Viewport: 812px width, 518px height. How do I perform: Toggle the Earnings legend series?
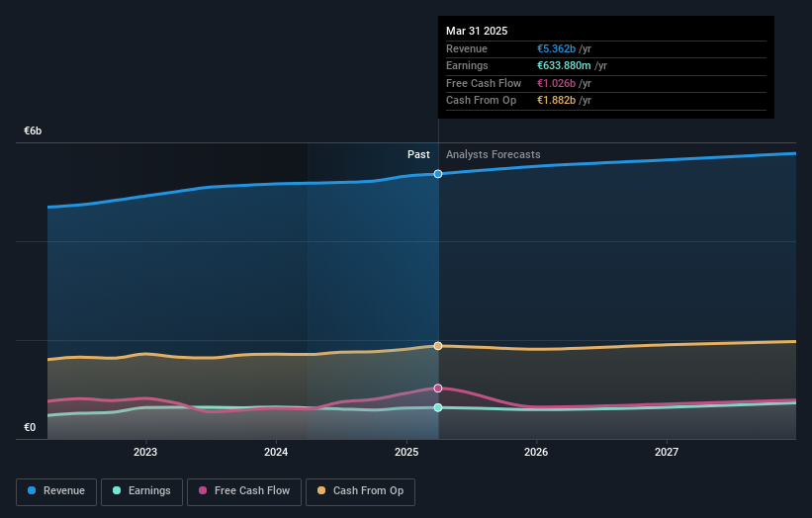[x=141, y=491]
